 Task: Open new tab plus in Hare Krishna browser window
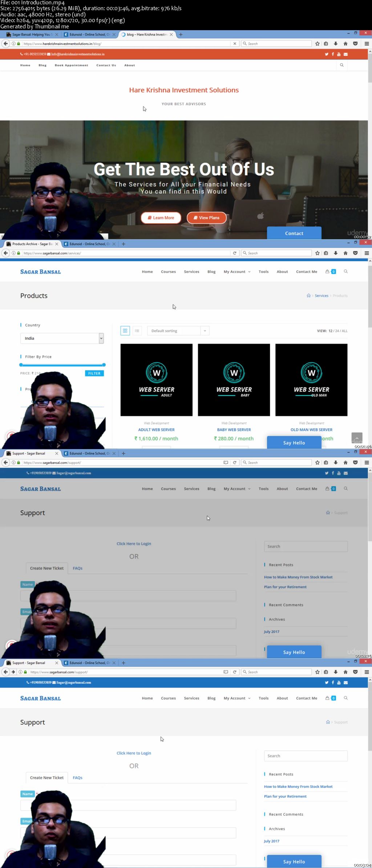pyautogui.click(x=181, y=35)
